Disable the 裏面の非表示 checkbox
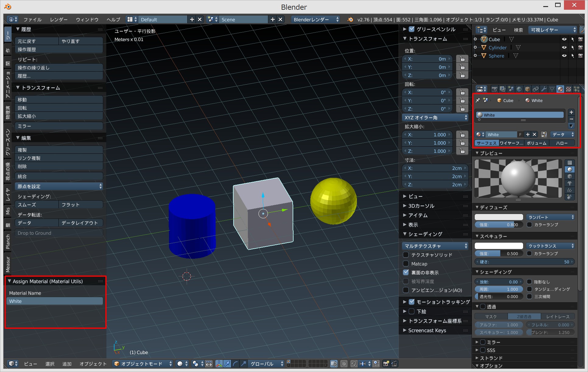Image resolution: width=588 pixels, height=372 pixels. click(x=406, y=272)
